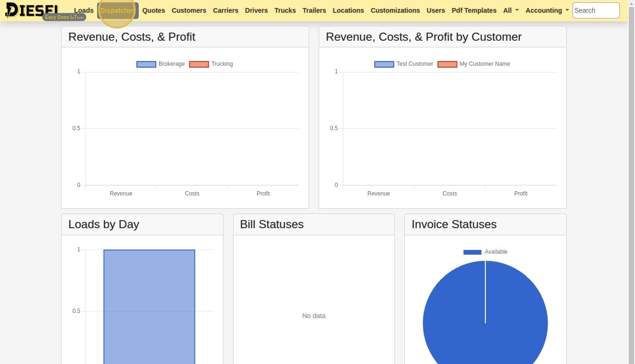
Task: Open the Carriers page
Action: pos(226,11)
